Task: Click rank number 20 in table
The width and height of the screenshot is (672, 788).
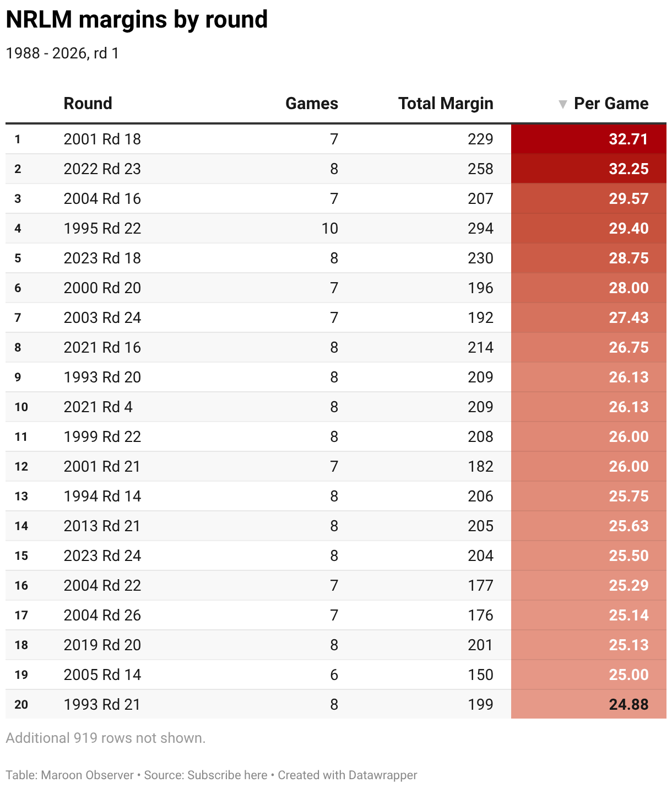Action: click(21, 704)
